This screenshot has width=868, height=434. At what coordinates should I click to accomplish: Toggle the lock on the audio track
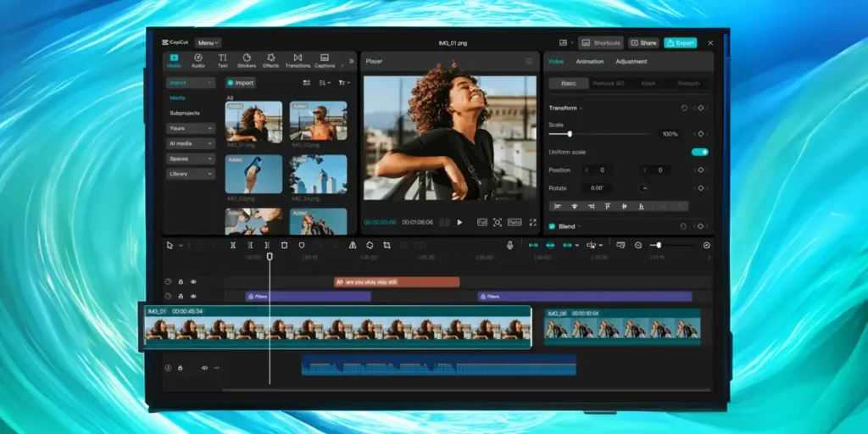click(181, 368)
